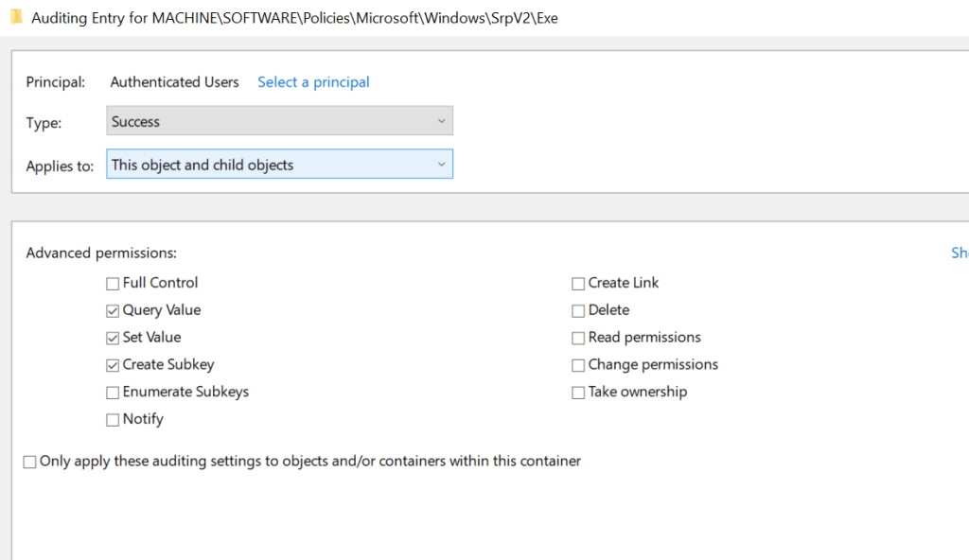The height and width of the screenshot is (560, 969).
Task: Click the Authenticated Users principal name
Action: 174,82
